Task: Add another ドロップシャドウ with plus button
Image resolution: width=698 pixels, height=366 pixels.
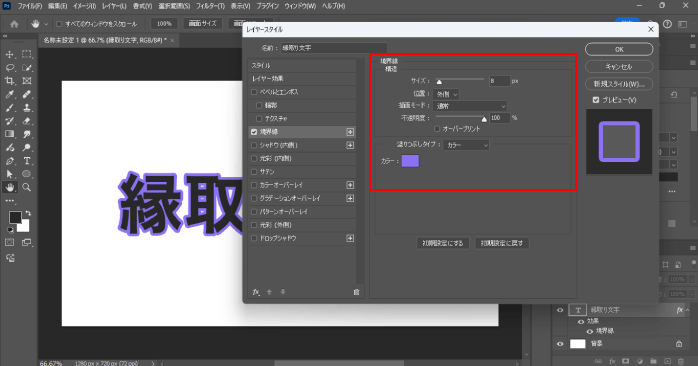Action: [350, 238]
